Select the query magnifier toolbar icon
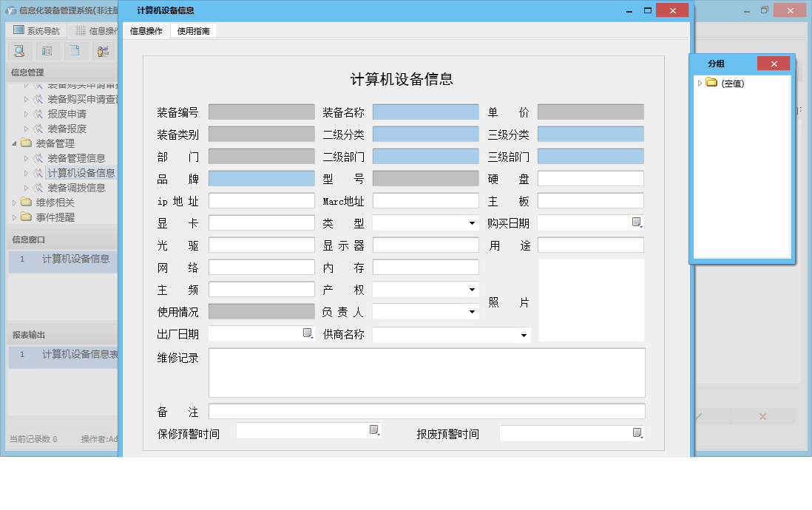The width and height of the screenshot is (812, 510). click(19, 51)
